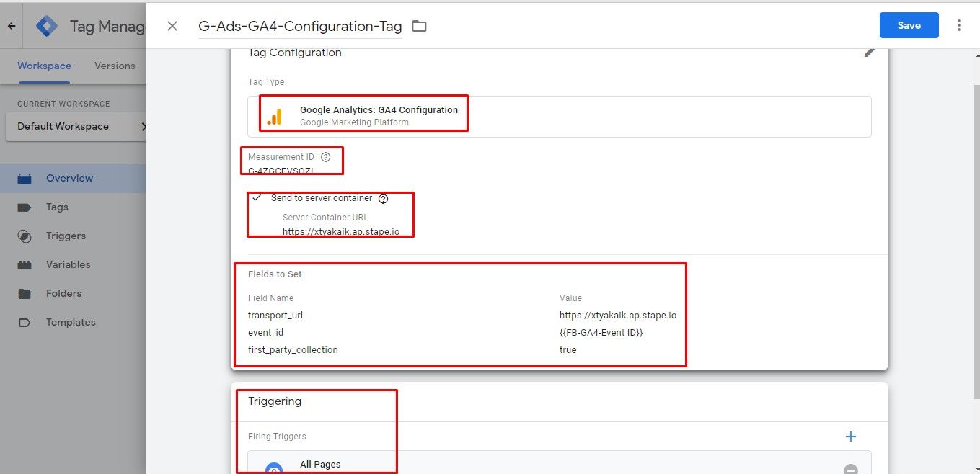Click the pencil icon to edit Tag Configuration
980x474 pixels.
(x=870, y=52)
